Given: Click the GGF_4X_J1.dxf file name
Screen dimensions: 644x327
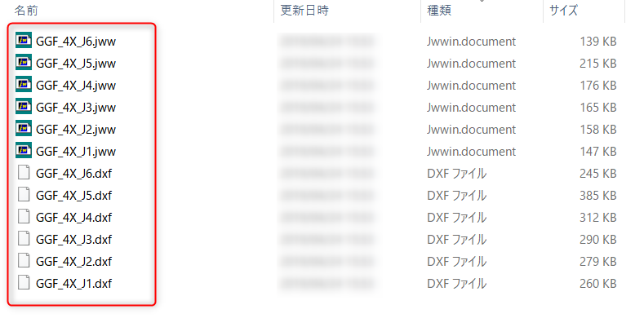Looking at the screenshot, I should pos(74,284).
